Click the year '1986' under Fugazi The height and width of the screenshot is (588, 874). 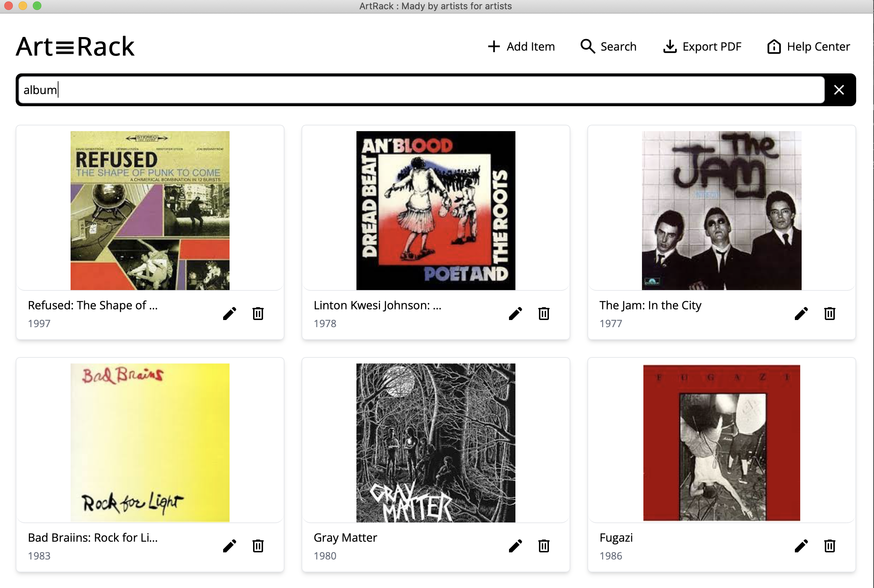click(611, 556)
